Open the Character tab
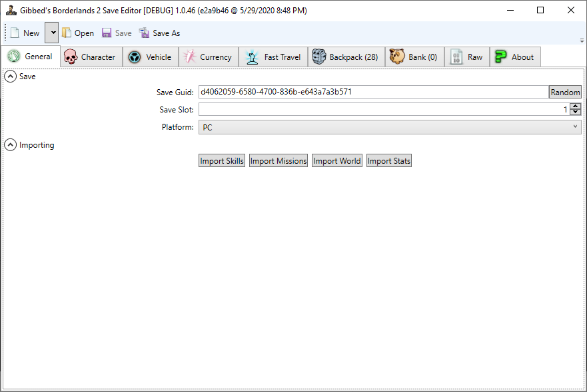587x392 pixels. [x=91, y=57]
